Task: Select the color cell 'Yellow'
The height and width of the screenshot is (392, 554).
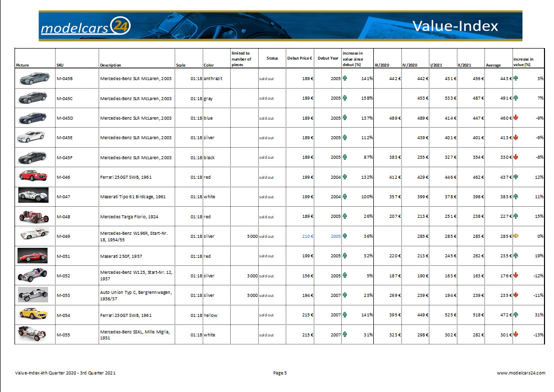Action: tap(211, 315)
